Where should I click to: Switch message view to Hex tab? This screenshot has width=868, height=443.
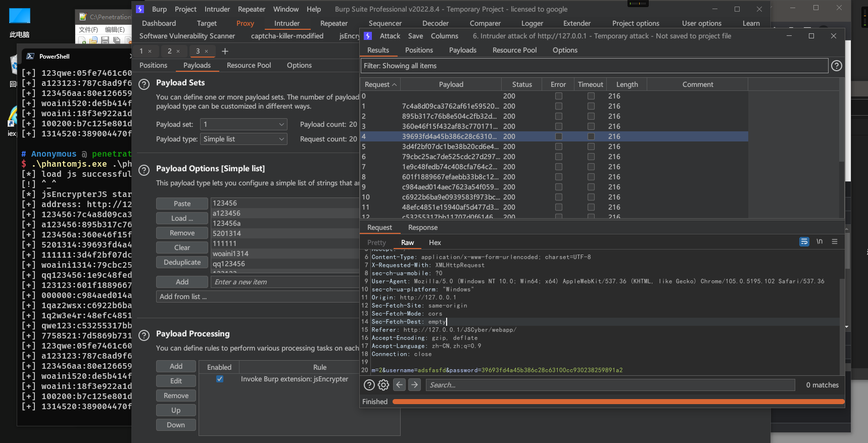[x=435, y=242]
